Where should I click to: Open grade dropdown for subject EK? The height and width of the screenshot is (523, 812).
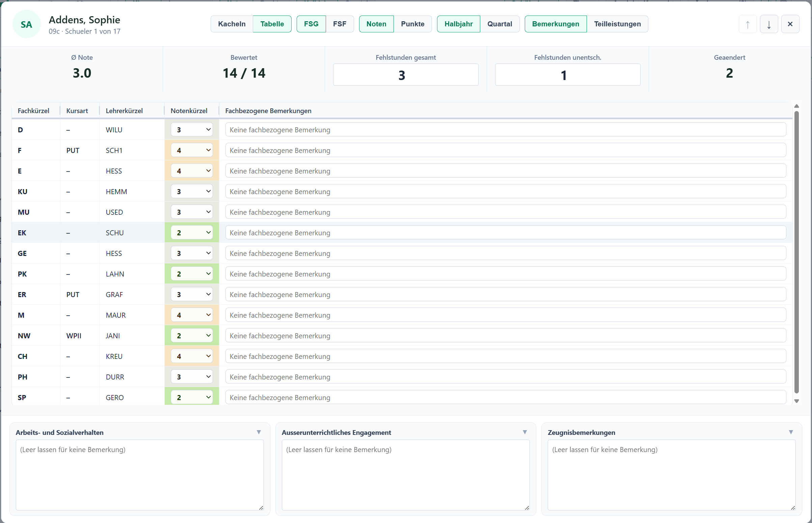pos(192,233)
